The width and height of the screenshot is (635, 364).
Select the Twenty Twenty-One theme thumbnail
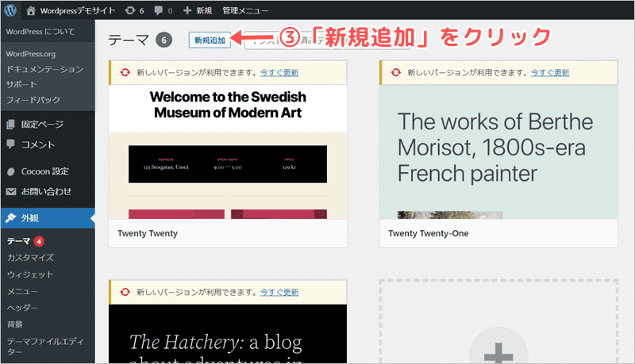click(498, 152)
